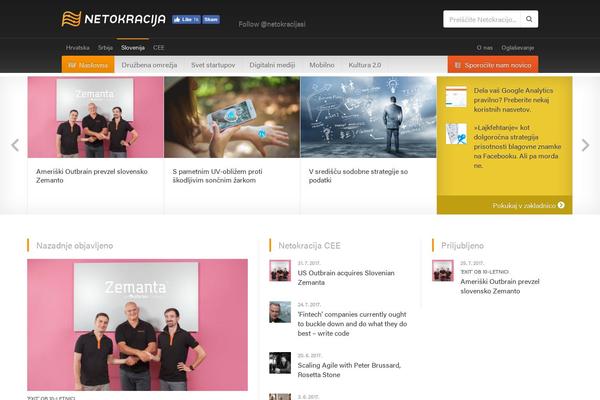Click arrow icon beside Pokukaj v zakladnico
Screen dimensions: 600x400
tap(561, 205)
